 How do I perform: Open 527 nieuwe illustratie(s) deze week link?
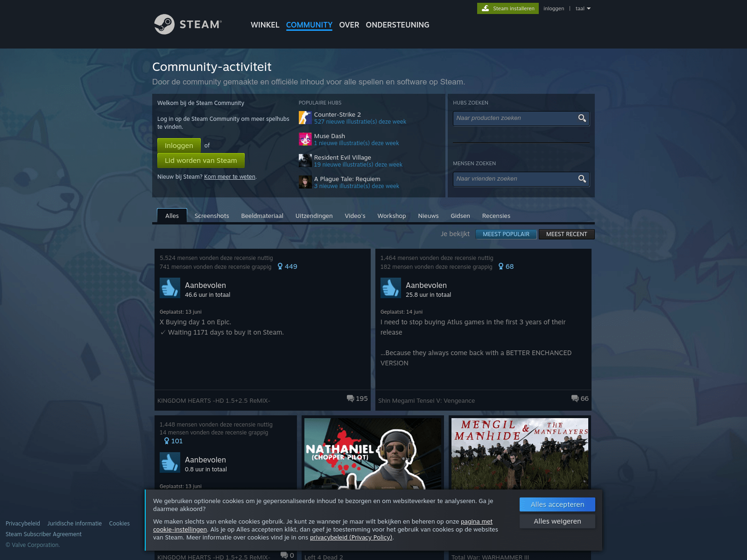[x=360, y=122]
